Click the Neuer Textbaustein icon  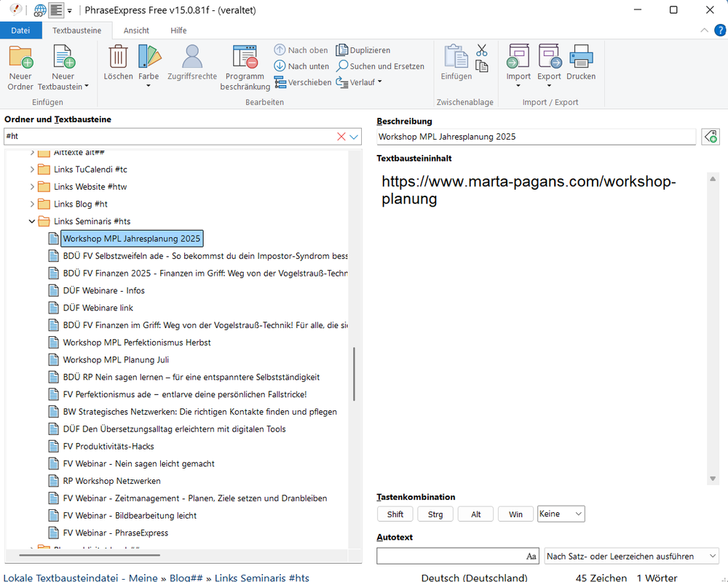pos(63,57)
